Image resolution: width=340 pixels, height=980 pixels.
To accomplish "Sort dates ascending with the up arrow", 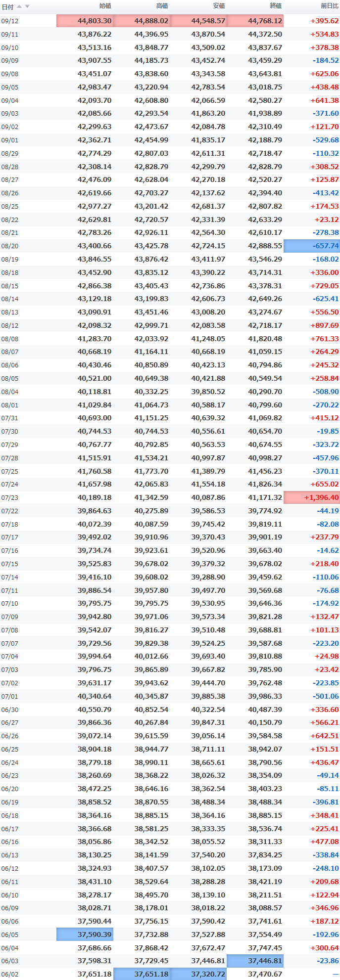I will pyautogui.click(x=19, y=6).
